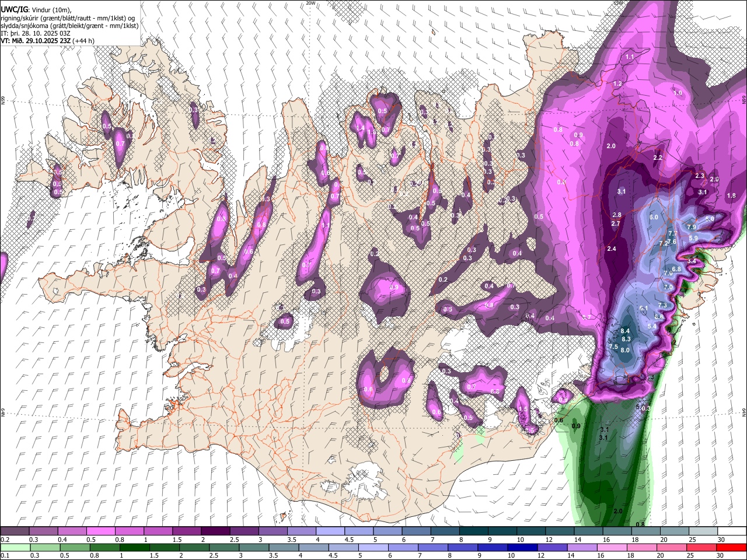The image size is (747, 560).
Task: Select the 8.0 value on the map
Action: pyautogui.click(x=625, y=350)
